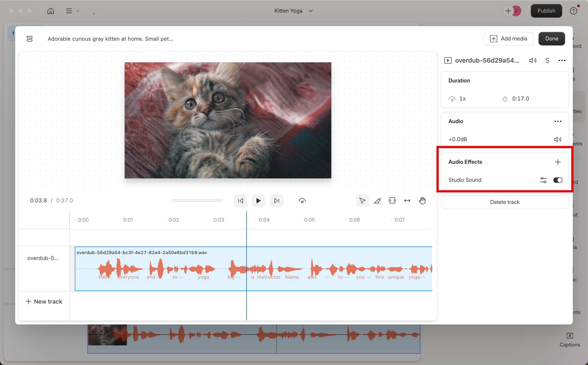Viewport: 588px width, 365px height.
Task: Click the Add media button
Action: point(508,39)
